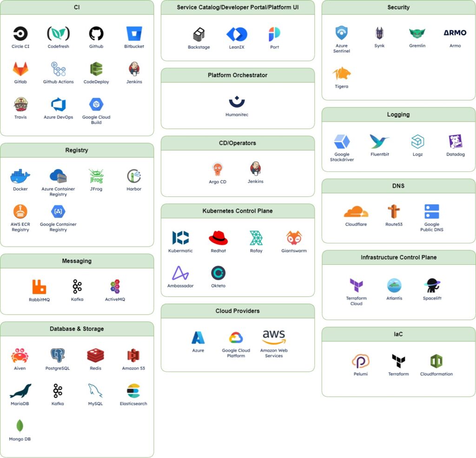Select the Harbor icon

[x=134, y=176]
